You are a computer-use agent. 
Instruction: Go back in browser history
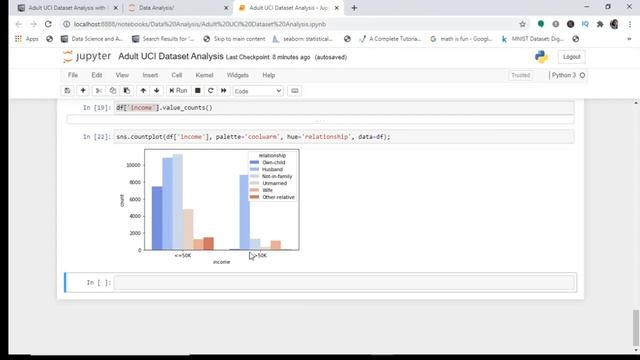tap(19, 24)
